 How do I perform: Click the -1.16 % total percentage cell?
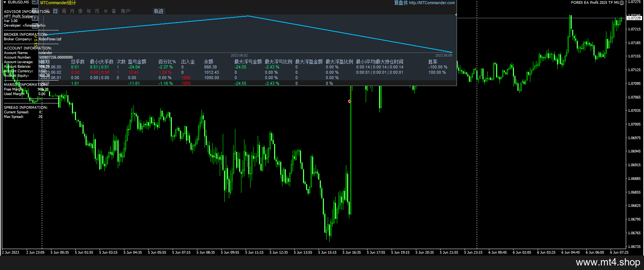pos(165,83)
